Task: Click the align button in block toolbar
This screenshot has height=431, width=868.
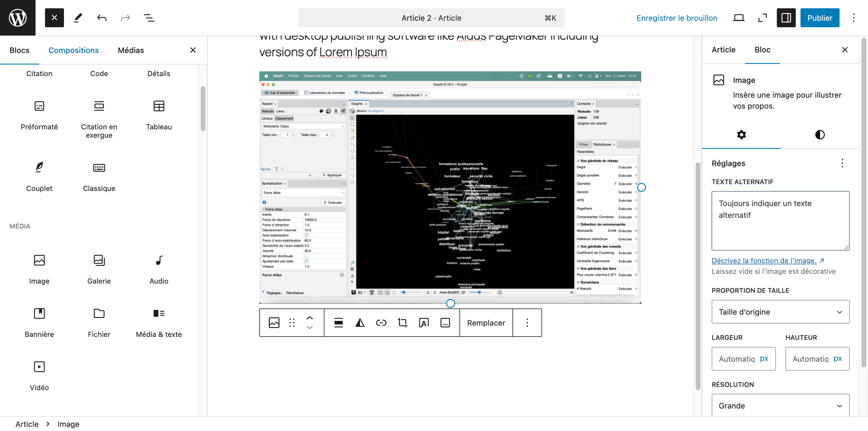Action: (x=338, y=322)
